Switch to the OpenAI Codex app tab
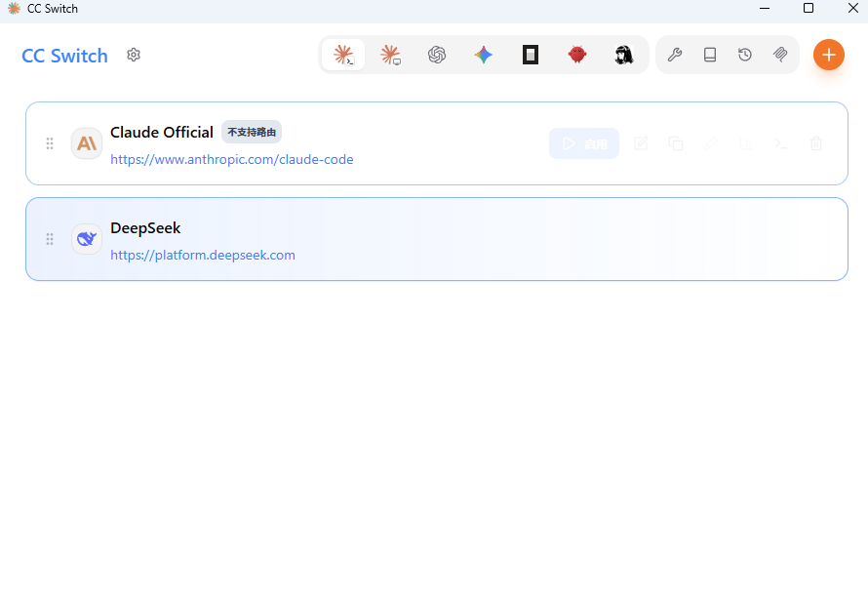 [437, 55]
